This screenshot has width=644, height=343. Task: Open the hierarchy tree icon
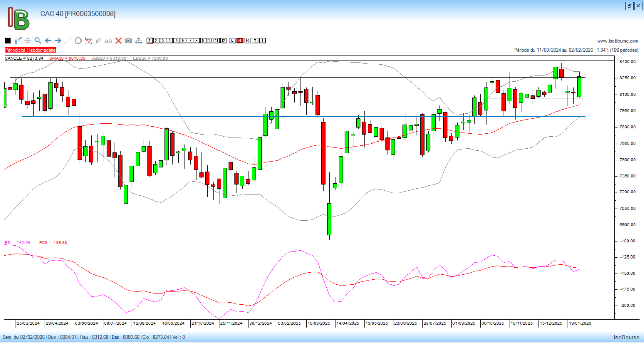point(139,41)
